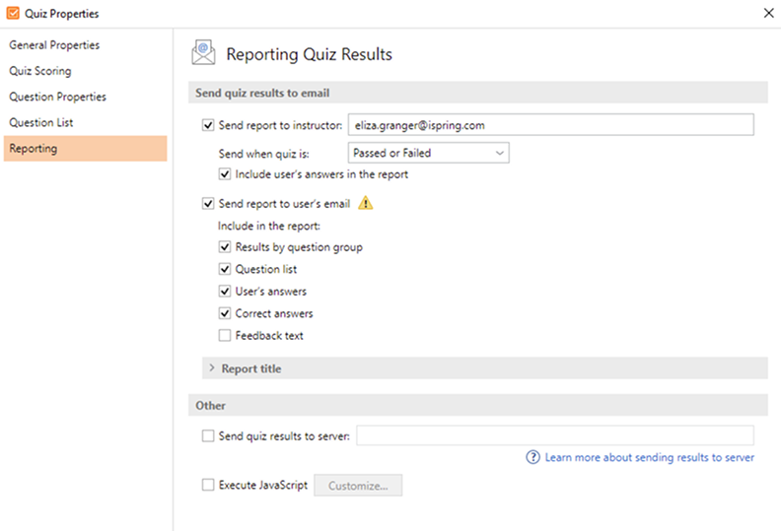
Task: Enable Feedback text checkbox
Action: click(x=225, y=335)
